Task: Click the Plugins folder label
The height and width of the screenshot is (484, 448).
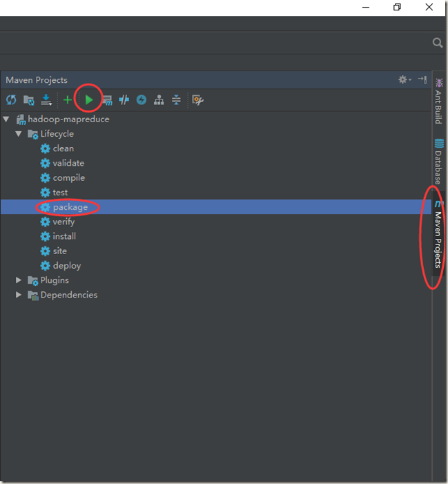Action: pos(55,280)
